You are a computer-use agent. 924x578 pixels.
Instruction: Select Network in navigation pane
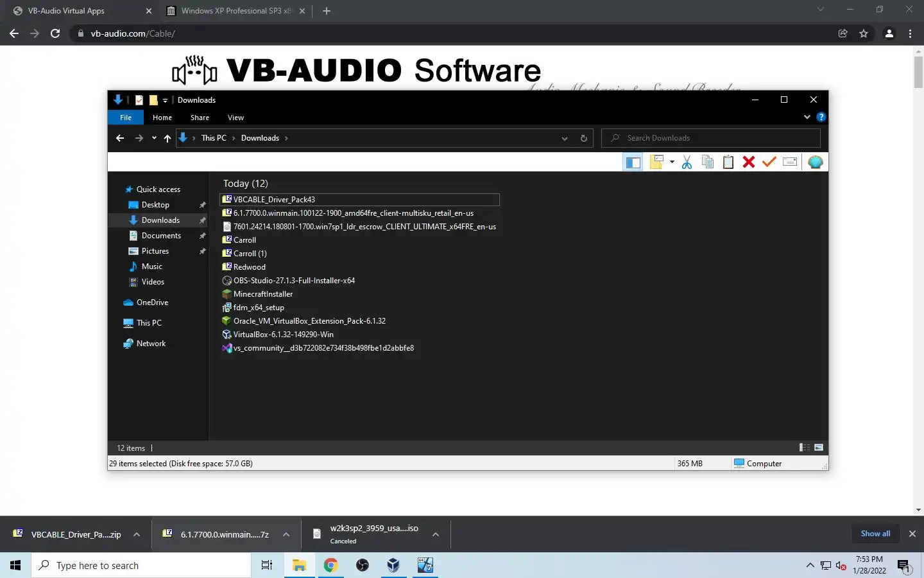151,344
